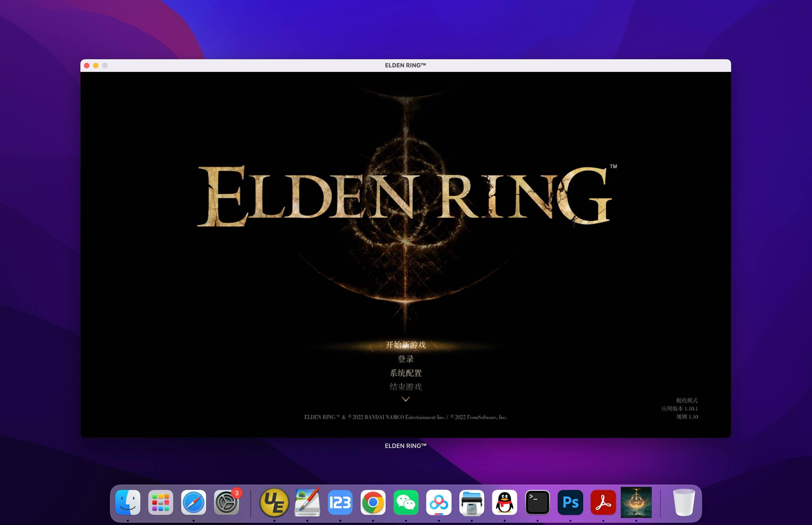Image resolution: width=812 pixels, height=525 pixels.
Task: Click the ELDEN RING™ window title
Action: (x=406, y=65)
